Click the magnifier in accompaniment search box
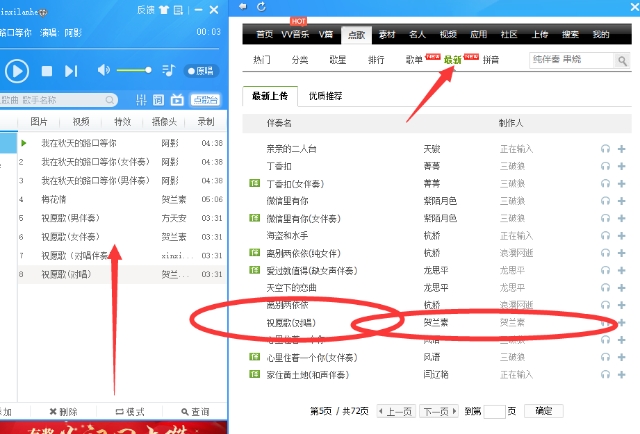The width and height of the screenshot is (640, 434). pos(602,60)
